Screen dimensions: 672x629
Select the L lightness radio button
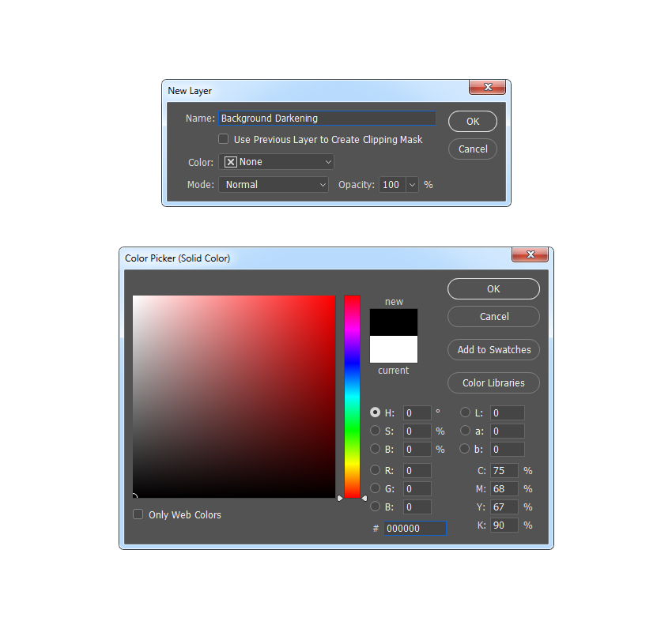465,412
